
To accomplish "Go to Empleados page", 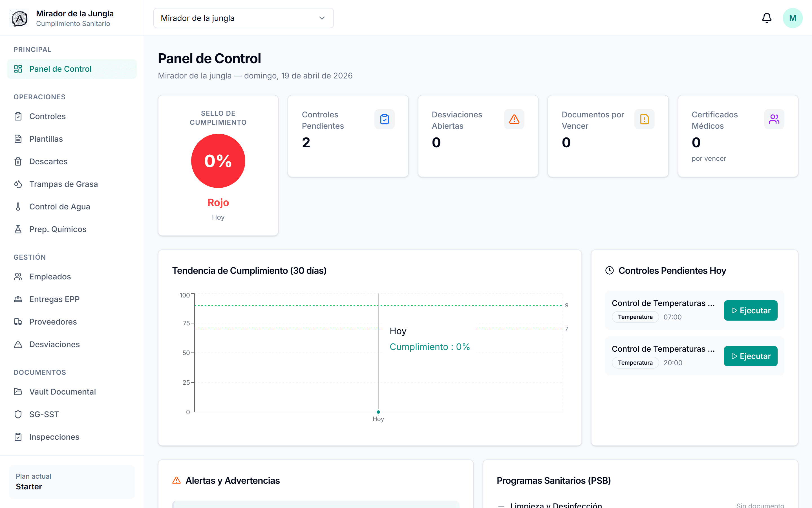I will [x=72, y=277].
